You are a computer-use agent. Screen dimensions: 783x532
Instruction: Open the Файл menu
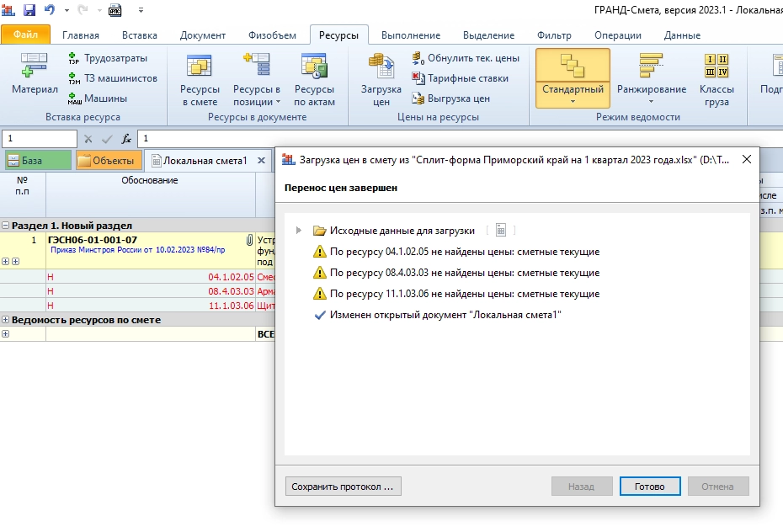[25, 35]
